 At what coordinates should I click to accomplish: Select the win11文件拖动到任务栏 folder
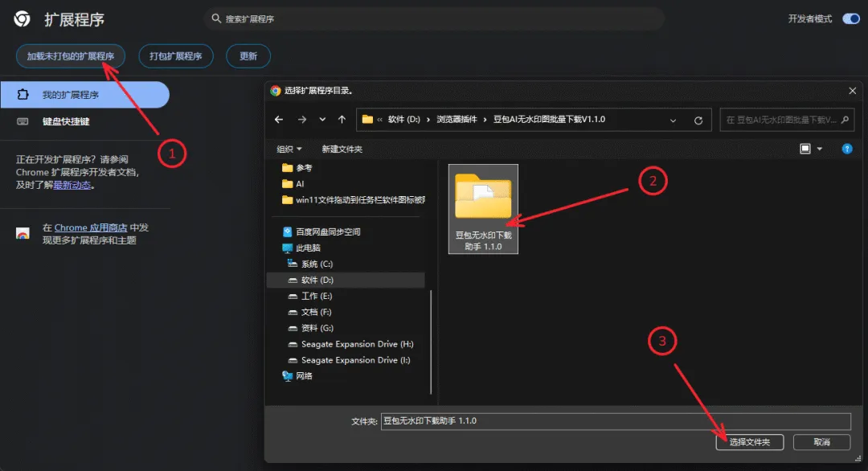coord(353,200)
